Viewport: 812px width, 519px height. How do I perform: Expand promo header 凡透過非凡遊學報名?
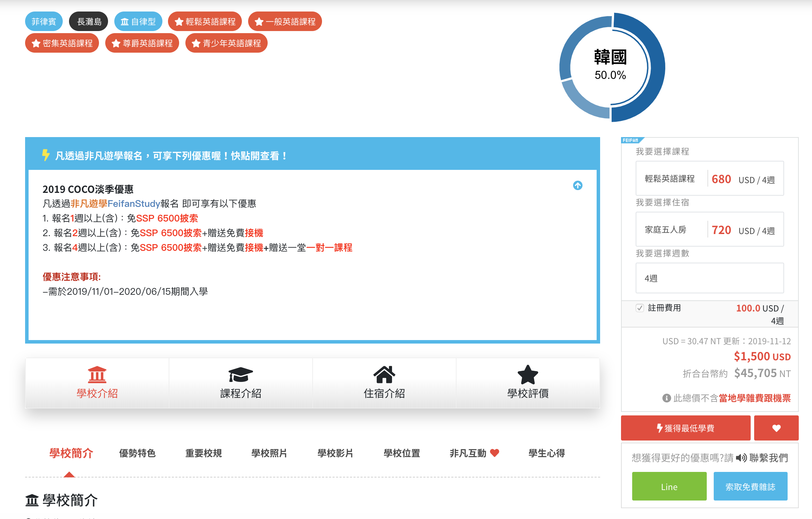[312, 156]
